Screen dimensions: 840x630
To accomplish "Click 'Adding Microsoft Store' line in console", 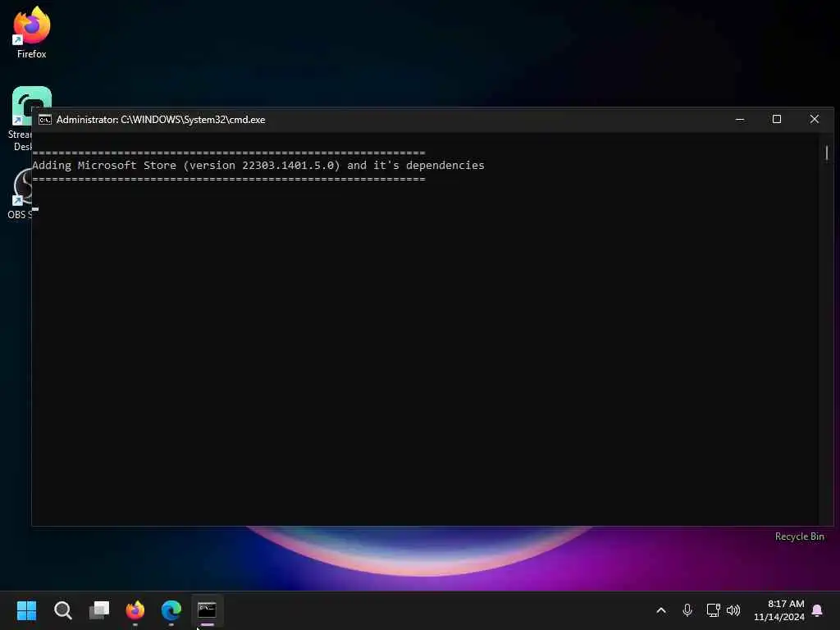I will pos(258,166).
